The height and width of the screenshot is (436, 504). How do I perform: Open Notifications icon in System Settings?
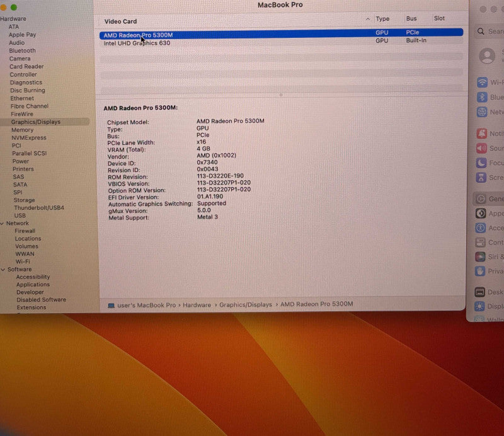click(x=481, y=134)
